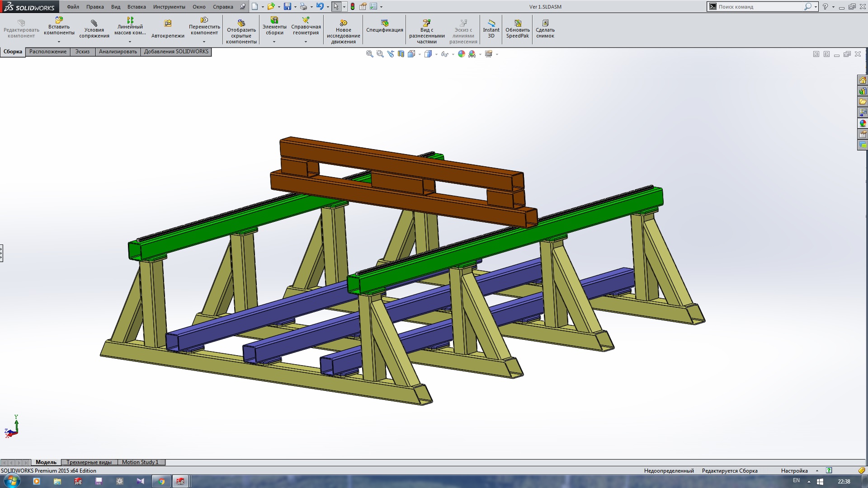Click Обновить SpeedPak button
The image size is (868, 488).
click(517, 29)
